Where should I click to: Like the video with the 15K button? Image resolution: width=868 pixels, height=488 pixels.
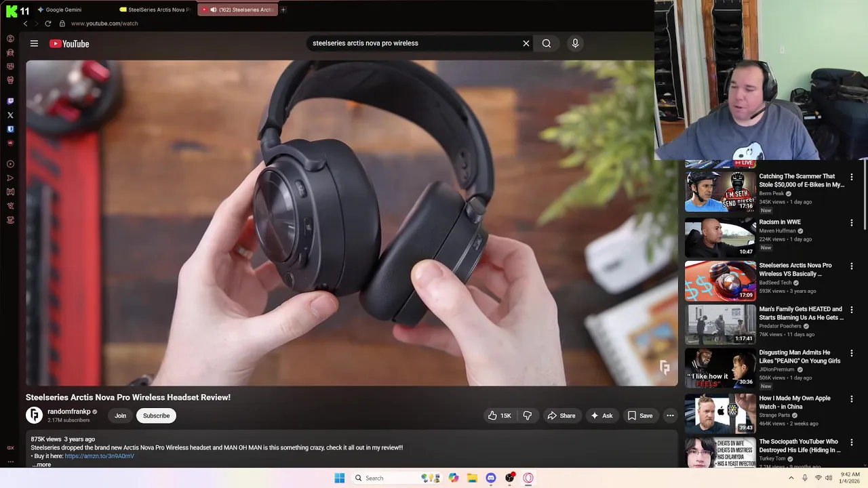(x=499, y=415)
